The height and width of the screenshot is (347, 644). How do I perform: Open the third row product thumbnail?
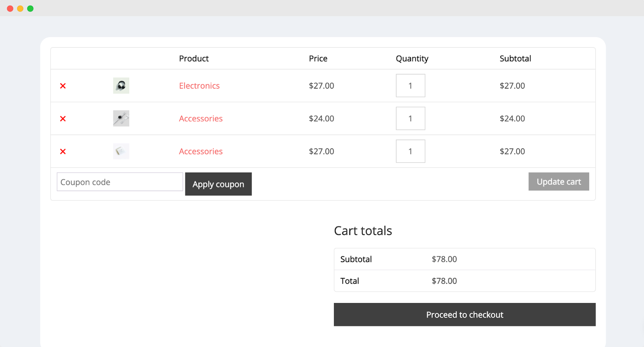[121, 151]
